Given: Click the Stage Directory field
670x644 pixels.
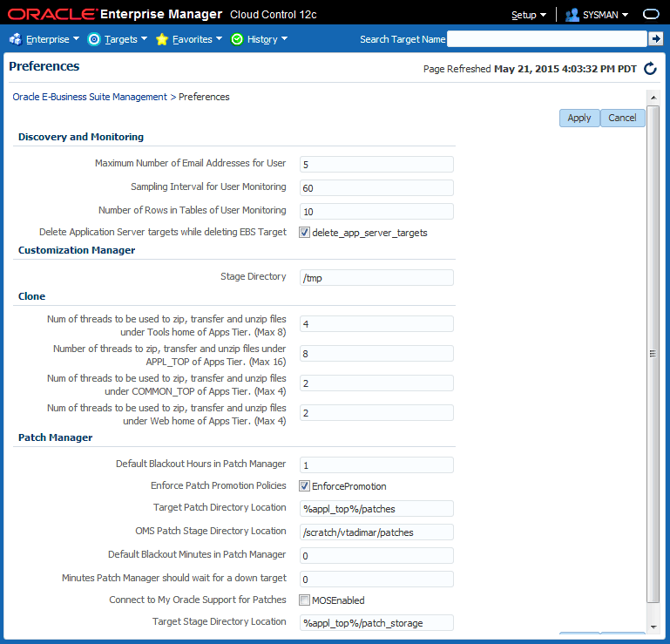Looking at the screenshot, I should [x=376, y=278].
